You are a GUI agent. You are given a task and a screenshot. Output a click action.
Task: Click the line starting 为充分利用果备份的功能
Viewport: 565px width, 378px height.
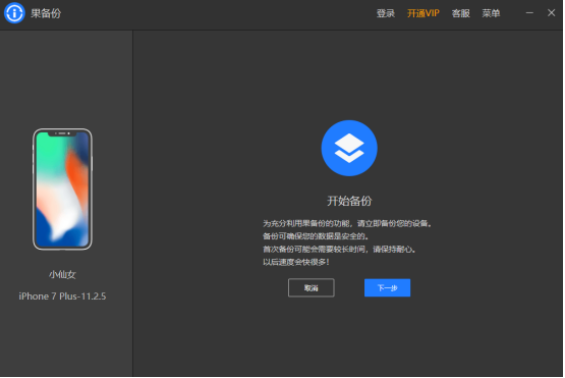tap(347, 223)
